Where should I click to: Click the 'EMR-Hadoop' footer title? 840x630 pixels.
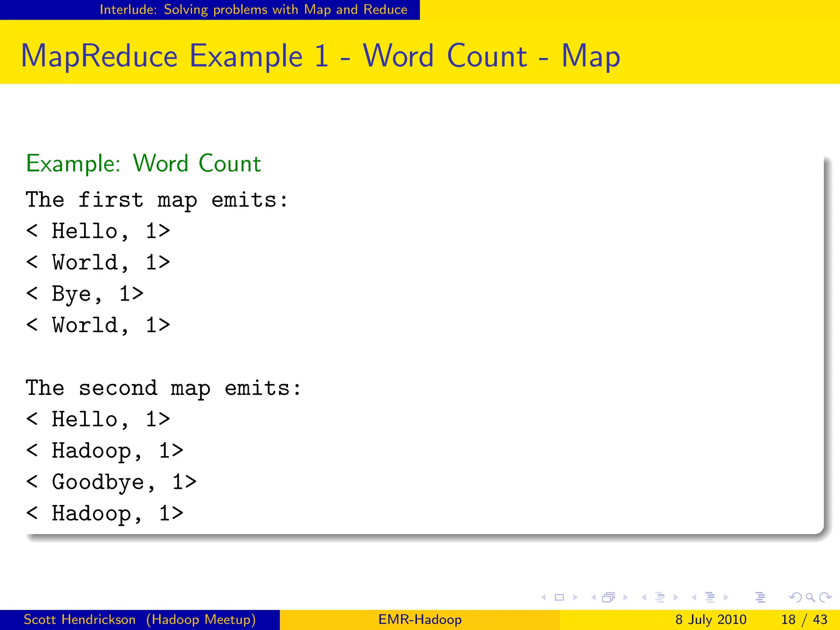420,619
